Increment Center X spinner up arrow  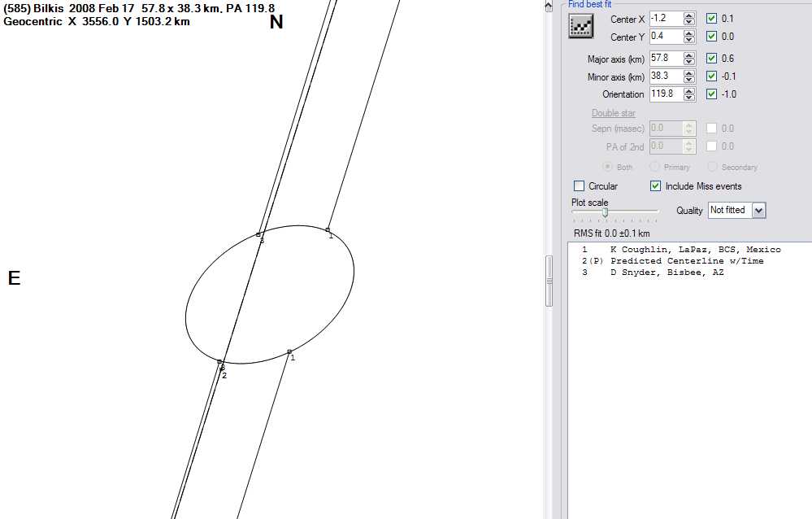(x=688, y=15)
